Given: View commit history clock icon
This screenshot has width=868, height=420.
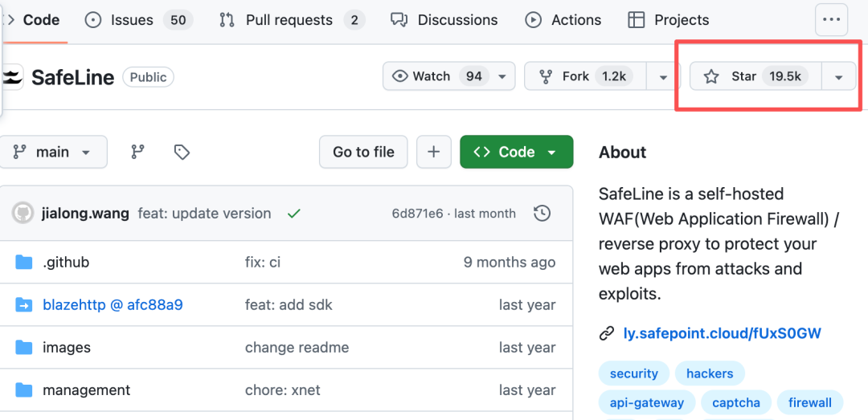Looking at the screenshot, I should coord(542,214).
